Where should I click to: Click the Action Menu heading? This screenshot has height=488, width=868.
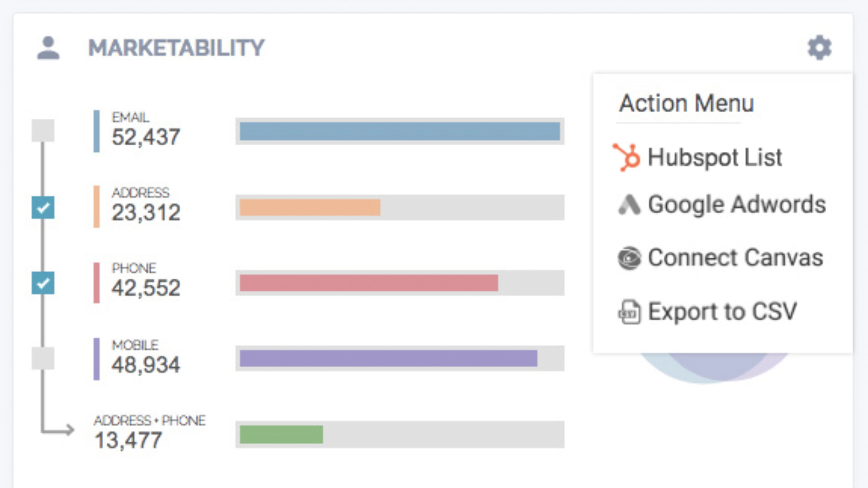(x=686, y=103)
